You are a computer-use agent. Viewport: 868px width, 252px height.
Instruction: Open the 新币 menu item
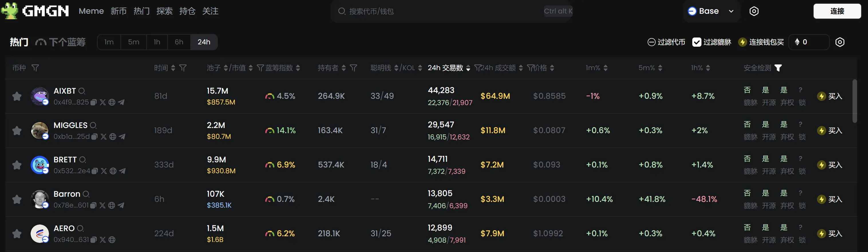coord(118,11)
